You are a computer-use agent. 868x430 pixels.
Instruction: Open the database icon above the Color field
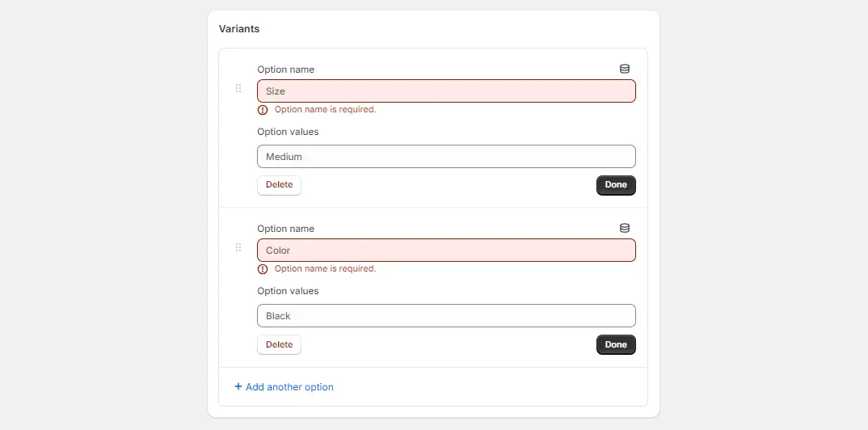625,228
